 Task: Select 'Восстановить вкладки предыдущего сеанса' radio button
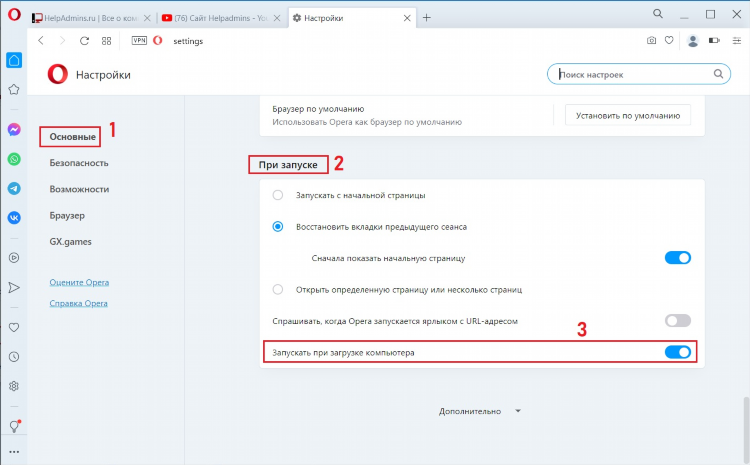[x=278, y=227]
